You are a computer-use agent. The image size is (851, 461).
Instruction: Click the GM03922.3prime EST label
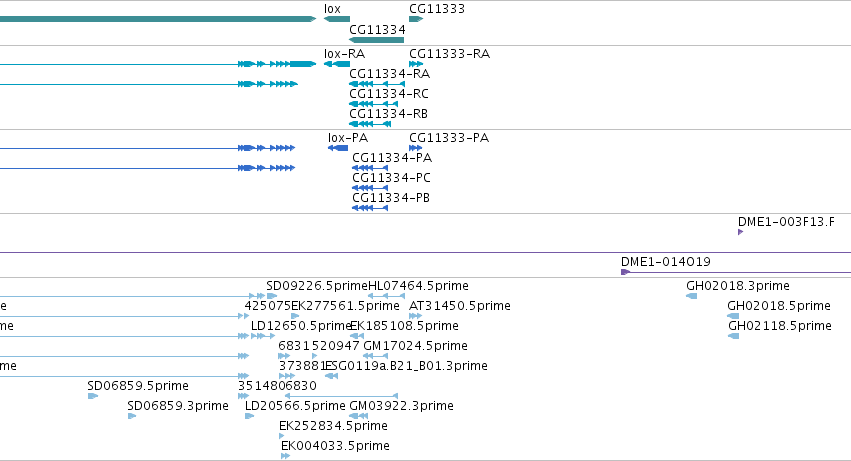(x=402, y=406)
